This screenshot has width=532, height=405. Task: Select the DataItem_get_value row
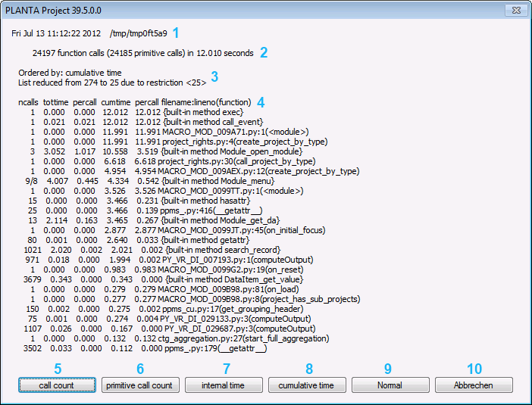click(163, 279)
